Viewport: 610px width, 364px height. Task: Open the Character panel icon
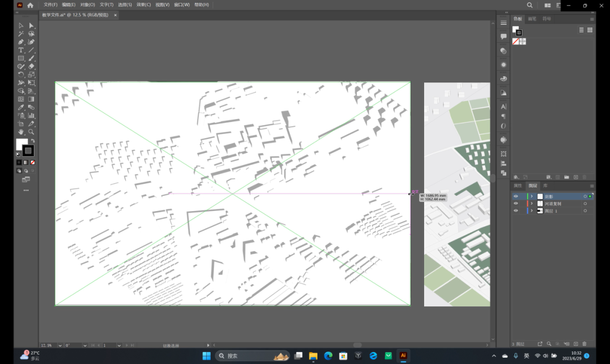[503, 107]
